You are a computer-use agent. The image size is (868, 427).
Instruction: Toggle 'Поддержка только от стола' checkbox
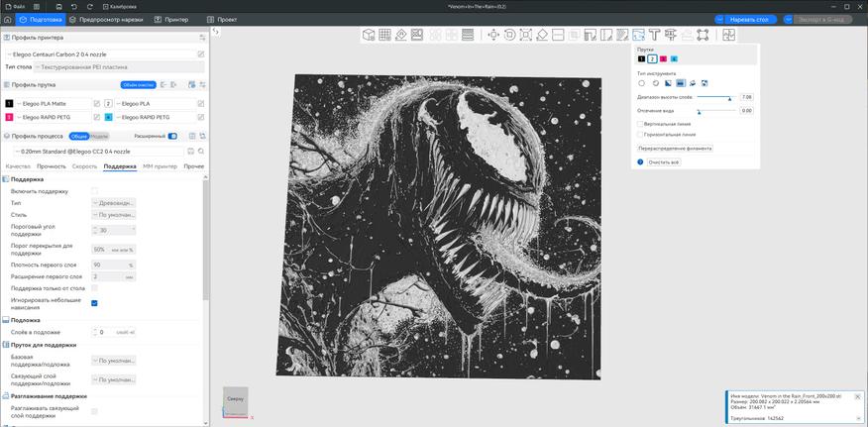[95, 288]
